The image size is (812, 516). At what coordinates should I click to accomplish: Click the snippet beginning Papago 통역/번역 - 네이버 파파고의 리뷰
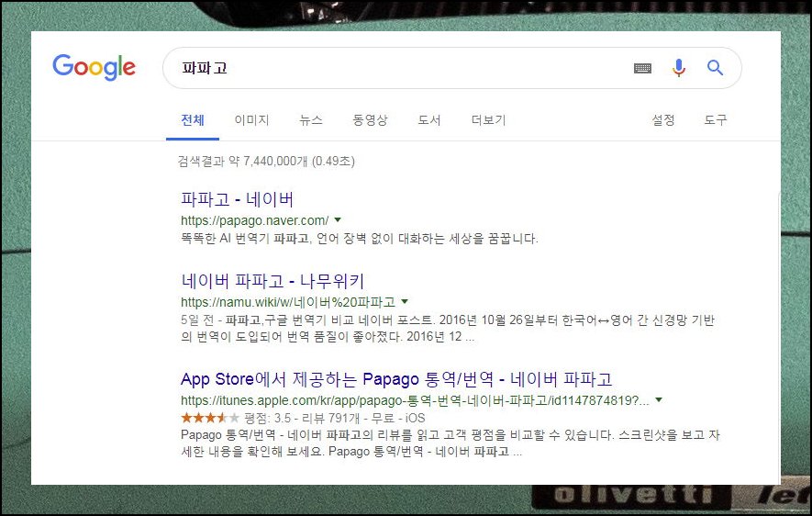pyautogui.click(x=450, y=443)
